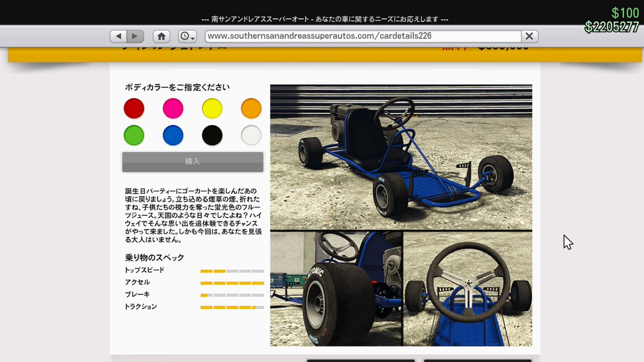Go back with the browser back arrow

pos(119,36)
